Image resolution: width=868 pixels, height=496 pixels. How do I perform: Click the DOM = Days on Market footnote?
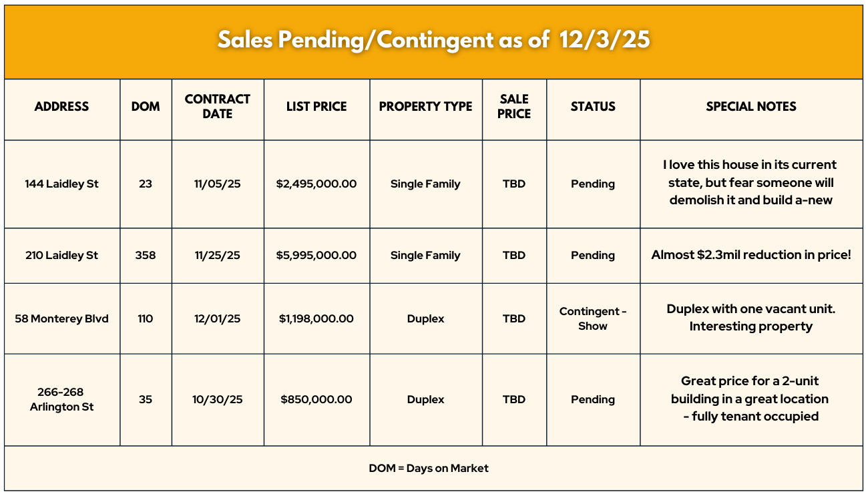[429, 468]
